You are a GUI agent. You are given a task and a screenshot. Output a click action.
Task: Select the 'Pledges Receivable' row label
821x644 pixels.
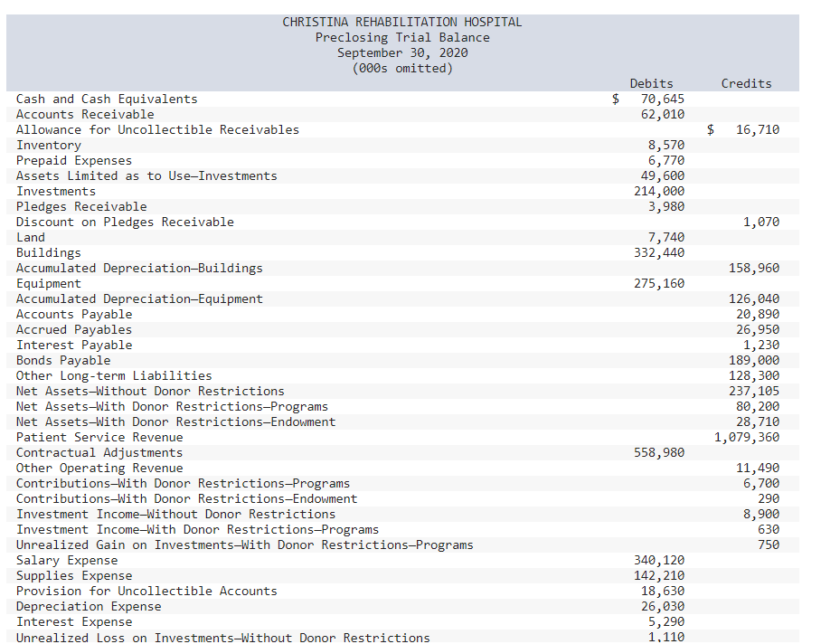pos(81,207)
